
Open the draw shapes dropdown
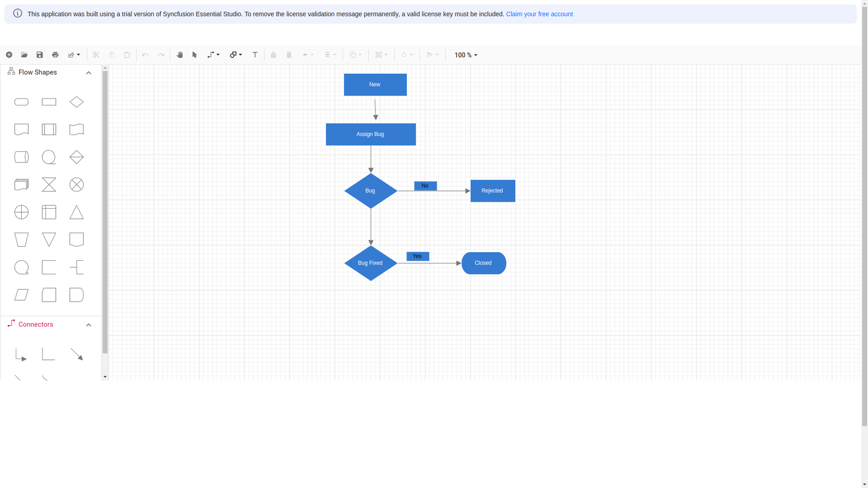[236, 55]
